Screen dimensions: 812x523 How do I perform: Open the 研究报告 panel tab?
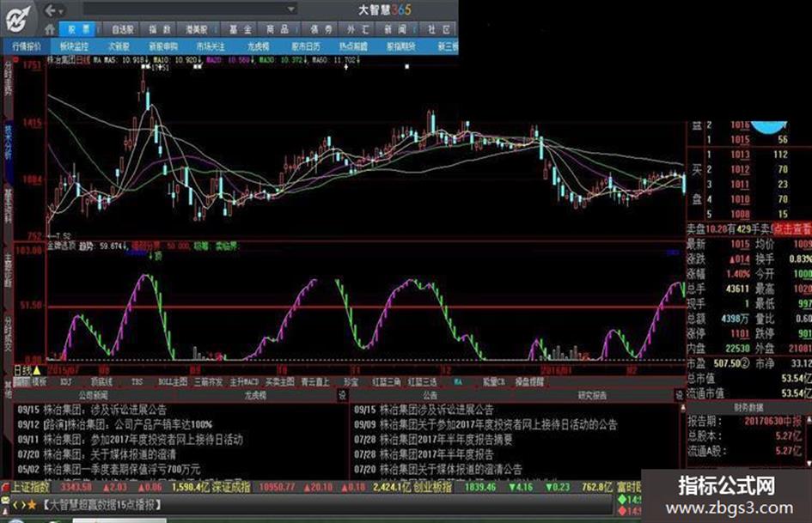(x=592, y=395)
